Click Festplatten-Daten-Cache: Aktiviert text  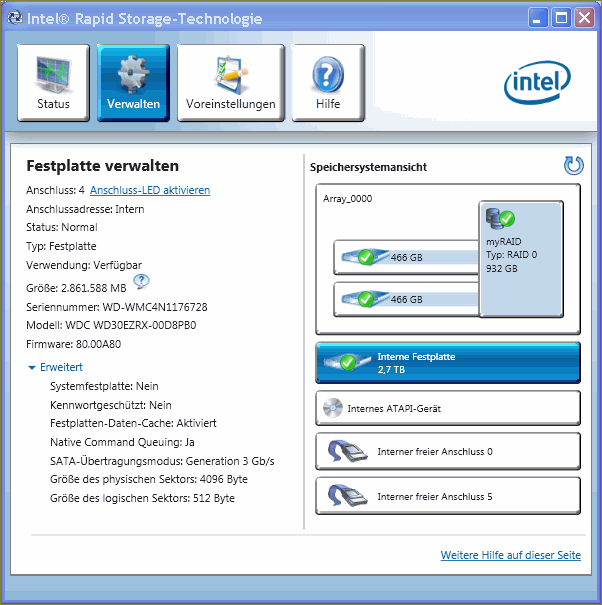point(133,423)
